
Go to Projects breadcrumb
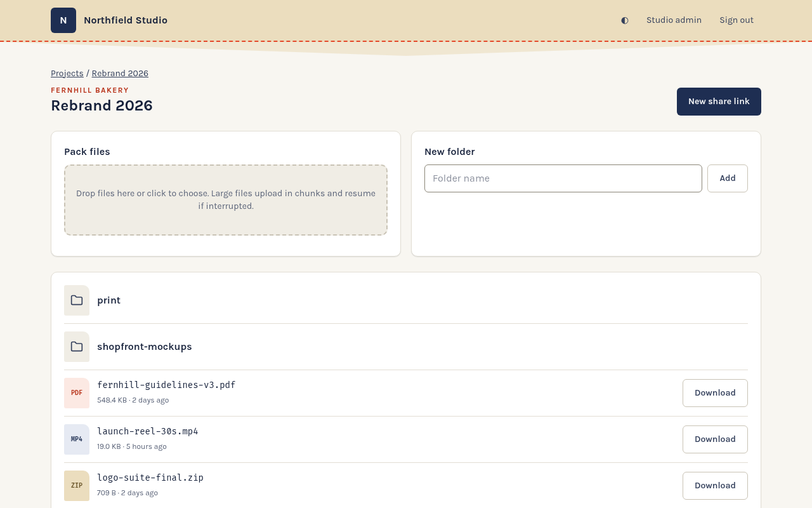point(67,73)
